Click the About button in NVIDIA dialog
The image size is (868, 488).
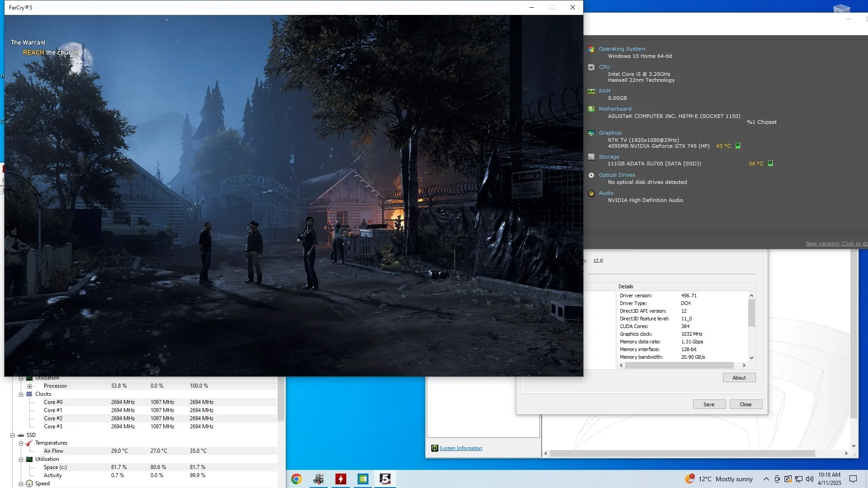click(739, 378)
